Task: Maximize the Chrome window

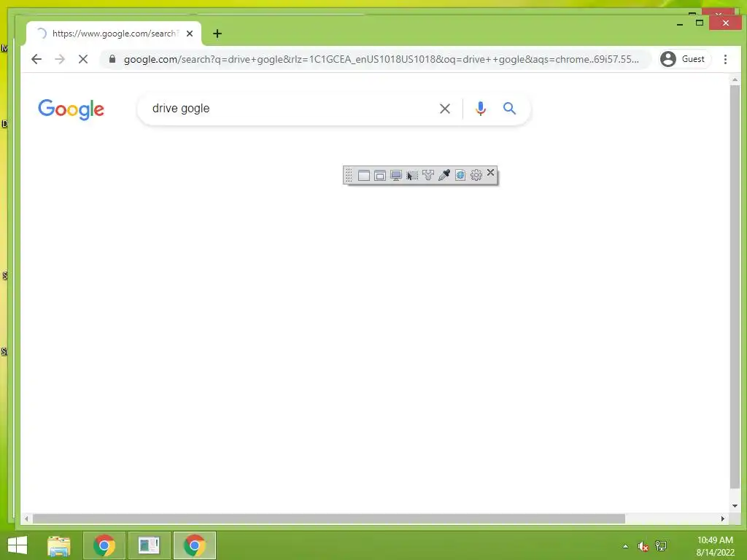Action: 700,23
